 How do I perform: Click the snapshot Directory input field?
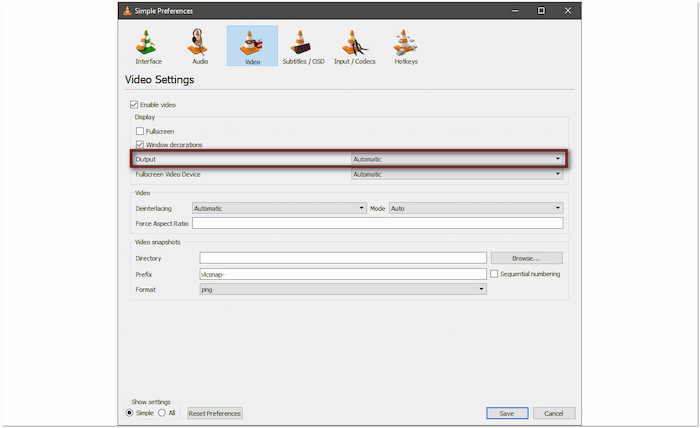343,258
